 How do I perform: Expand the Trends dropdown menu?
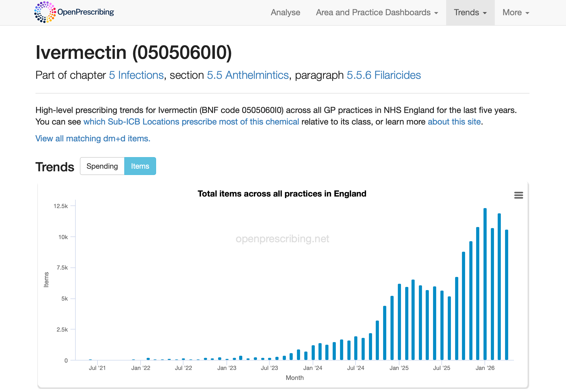(x=470, y=13)
